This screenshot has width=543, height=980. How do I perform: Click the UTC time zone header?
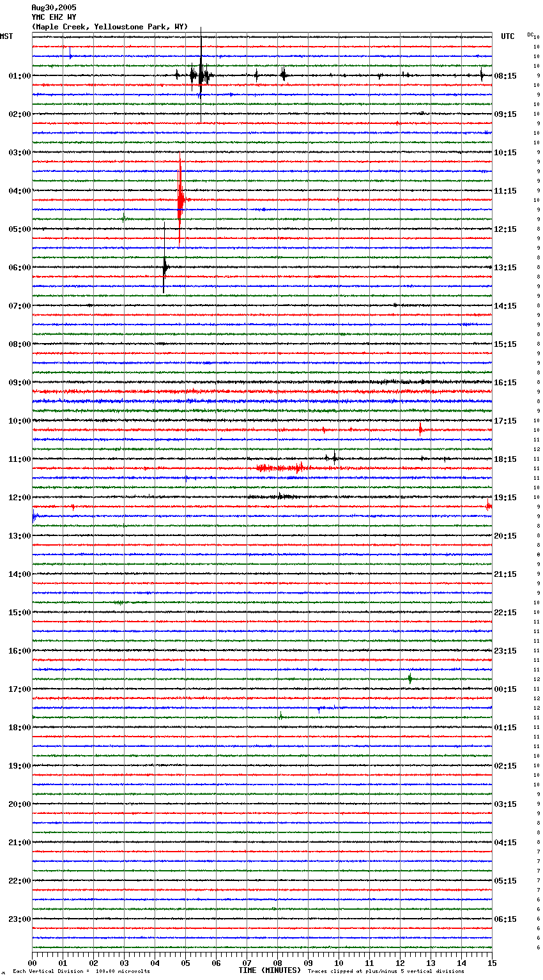[507, 36]
